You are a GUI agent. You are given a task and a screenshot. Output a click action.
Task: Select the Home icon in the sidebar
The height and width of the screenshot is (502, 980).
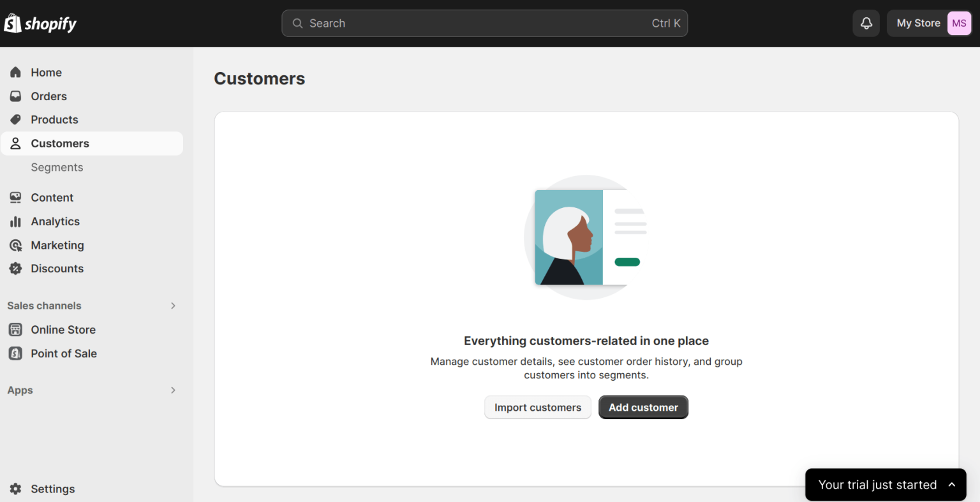[x=15, y=72]
